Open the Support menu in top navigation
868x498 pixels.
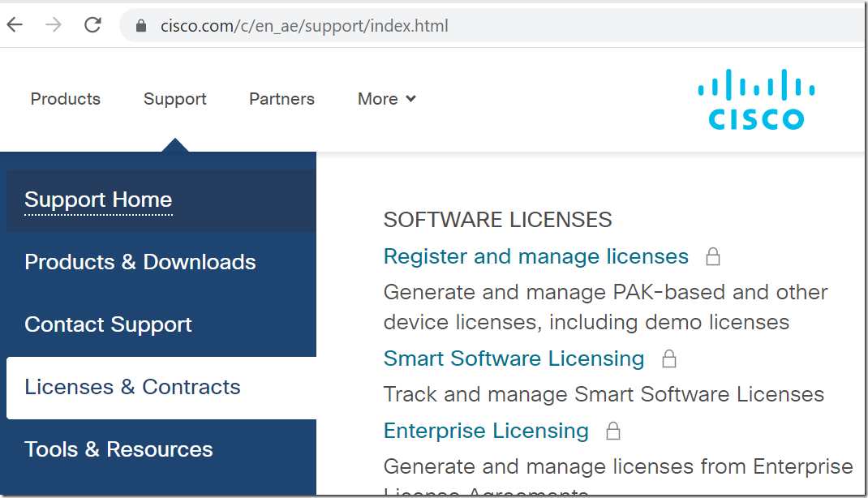tap(175, 99)
